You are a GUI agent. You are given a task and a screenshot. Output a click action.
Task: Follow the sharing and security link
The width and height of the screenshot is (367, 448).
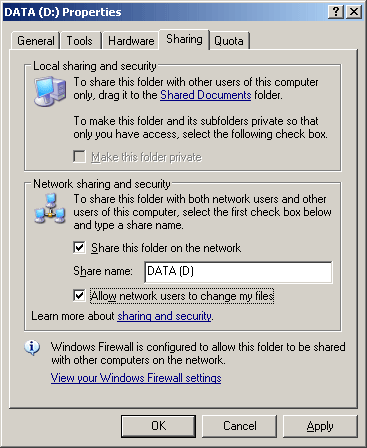coord(165,316)
